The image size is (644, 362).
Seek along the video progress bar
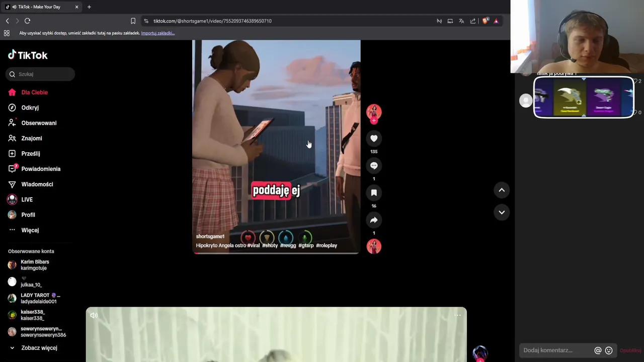point(276,253)
